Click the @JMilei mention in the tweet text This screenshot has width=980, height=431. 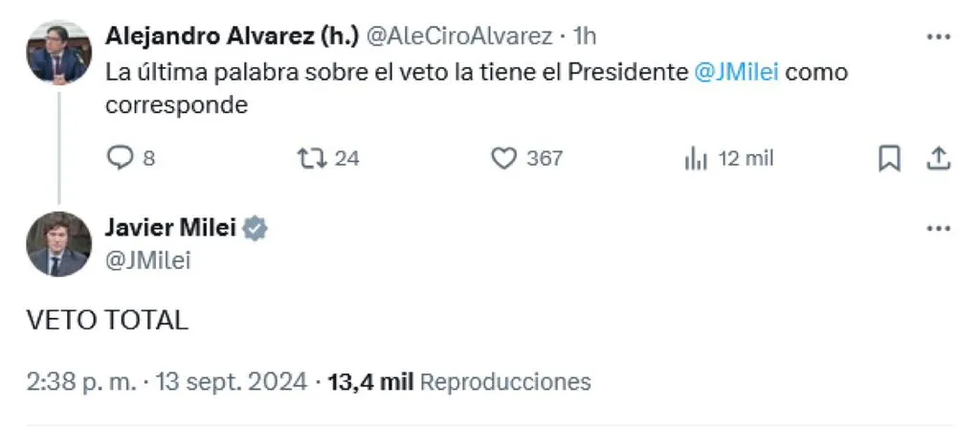(737, 73)
